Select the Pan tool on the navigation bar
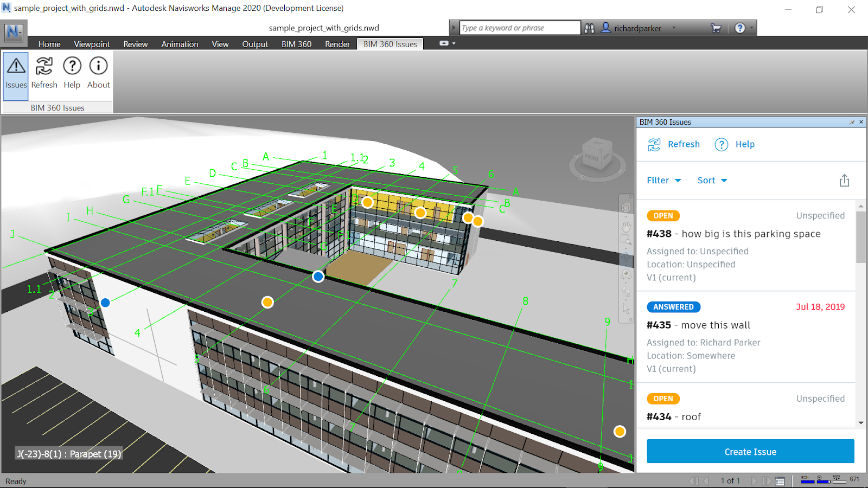Screen dimensions: 868x488 (x=626, y=227)
